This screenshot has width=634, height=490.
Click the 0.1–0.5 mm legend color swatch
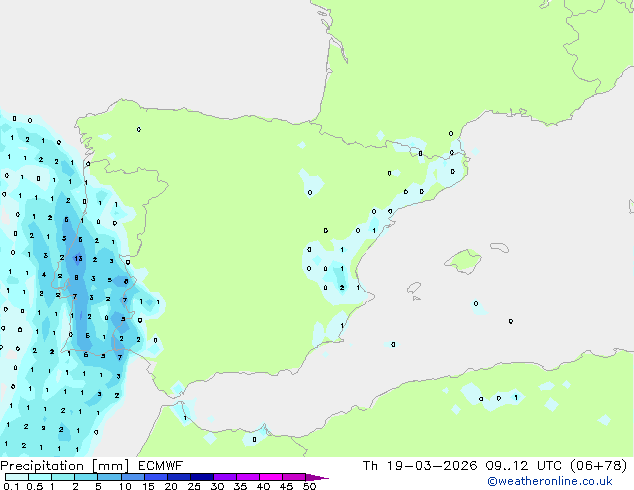pos(17,477)
